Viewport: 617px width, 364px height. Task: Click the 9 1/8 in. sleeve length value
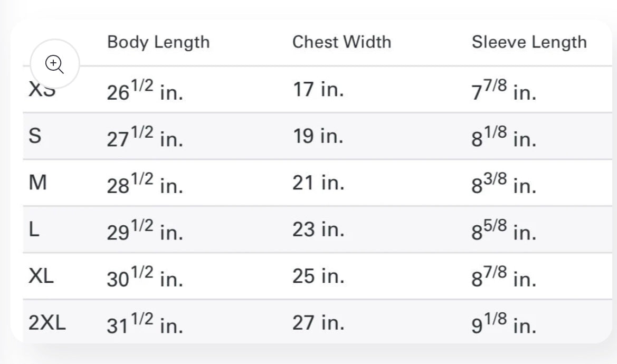504,323
